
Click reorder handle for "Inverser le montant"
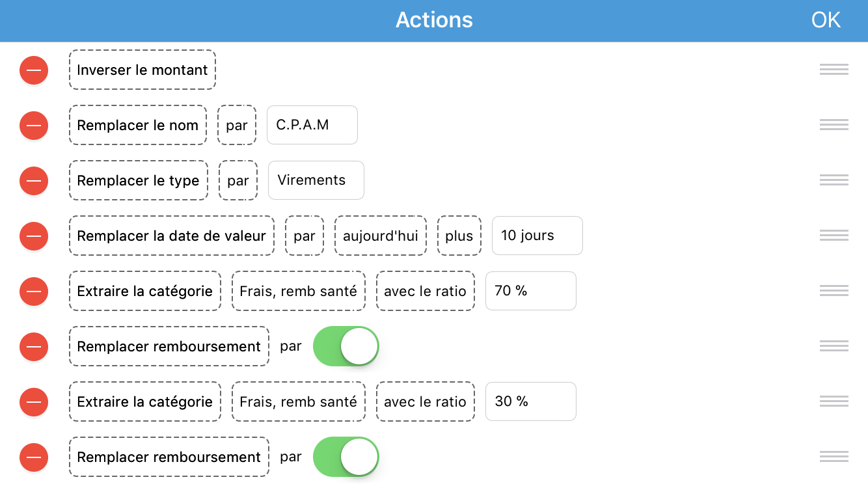[x=834, y=70]
